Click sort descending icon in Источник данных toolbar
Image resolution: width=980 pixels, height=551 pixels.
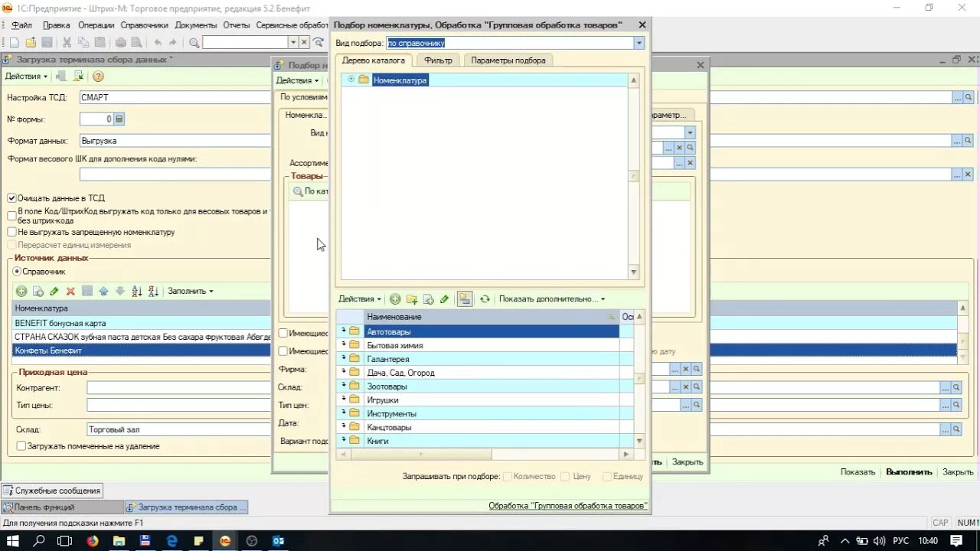[x=153, y=291]
